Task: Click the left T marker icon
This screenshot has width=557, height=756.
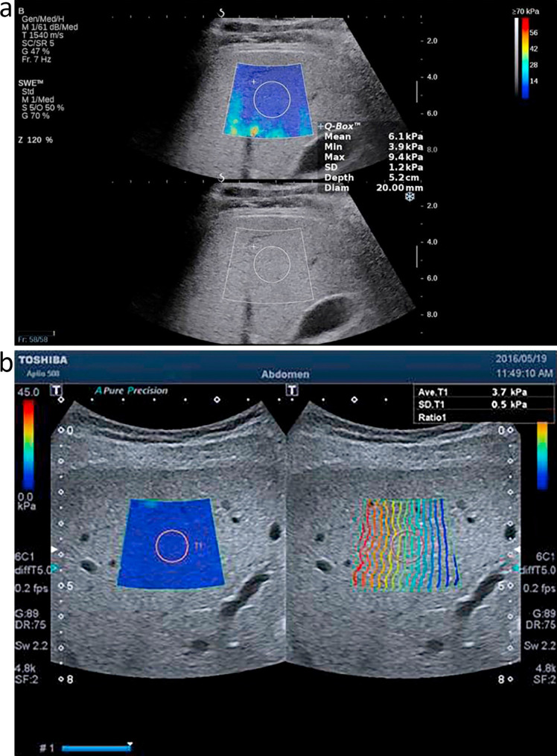Action: pos(56,391)
